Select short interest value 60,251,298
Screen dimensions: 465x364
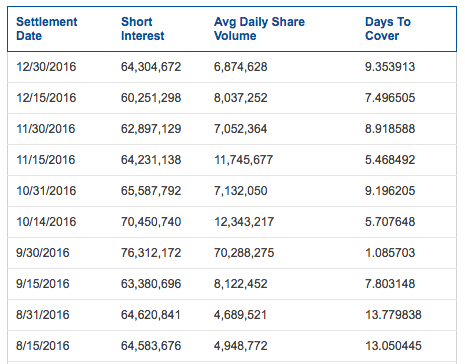(x=151, y=98)
